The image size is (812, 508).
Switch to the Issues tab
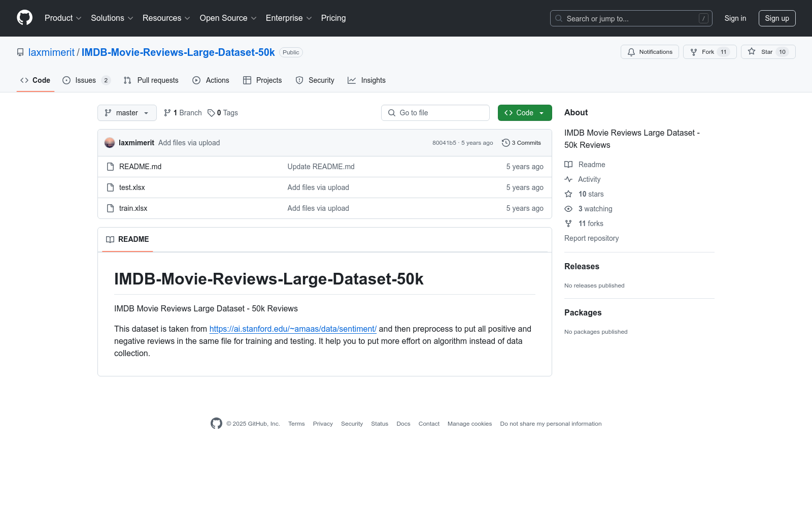pyautogui.click(x=86, y=80)
